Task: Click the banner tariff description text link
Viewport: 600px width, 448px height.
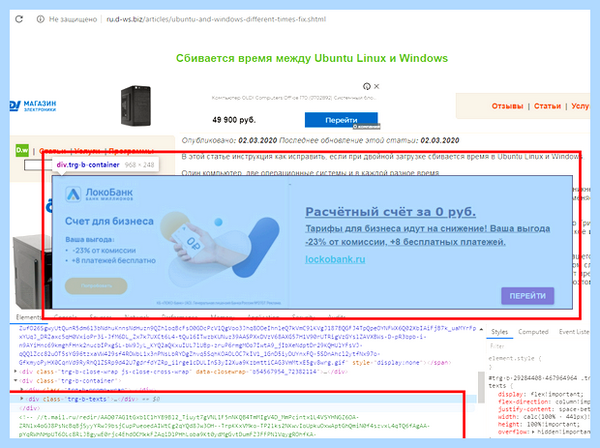Action: (x=427, y=235)
